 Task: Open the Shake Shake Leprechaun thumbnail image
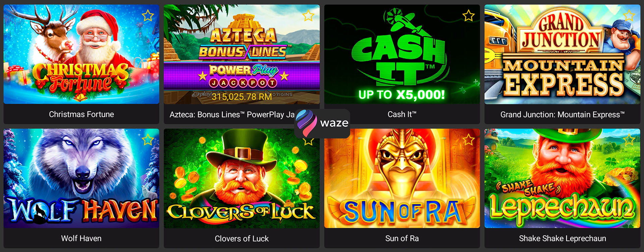[x=562, y=178]
